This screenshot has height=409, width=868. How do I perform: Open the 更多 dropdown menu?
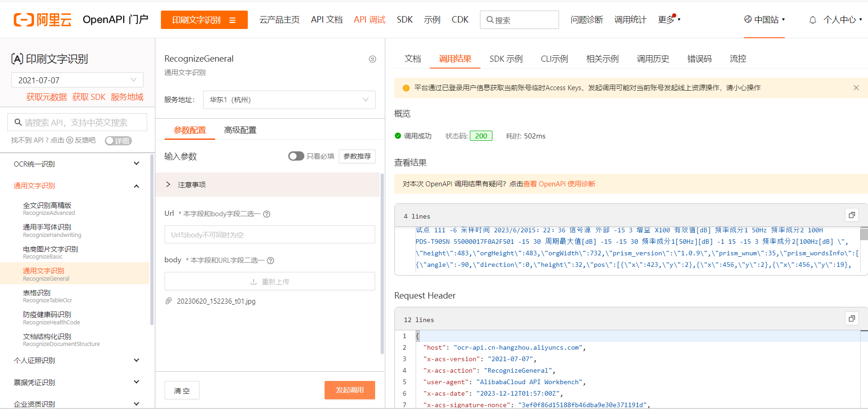pyautogui.click(x=669, y=20)
